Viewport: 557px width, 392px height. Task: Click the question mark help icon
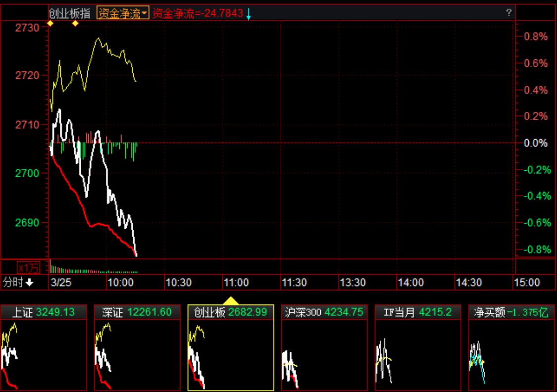[x=508, y=13]
